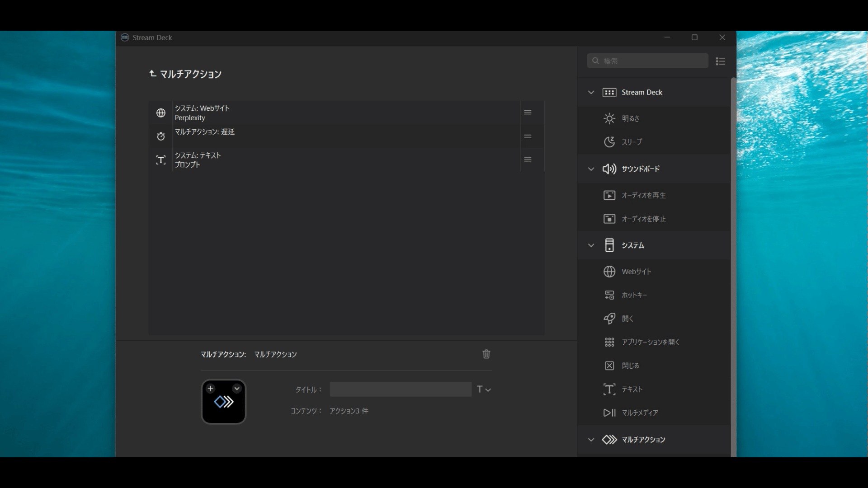Choose the ホットキー hotkey action
The width and height of the screenshot is (868, 488).
click(634, 295)
